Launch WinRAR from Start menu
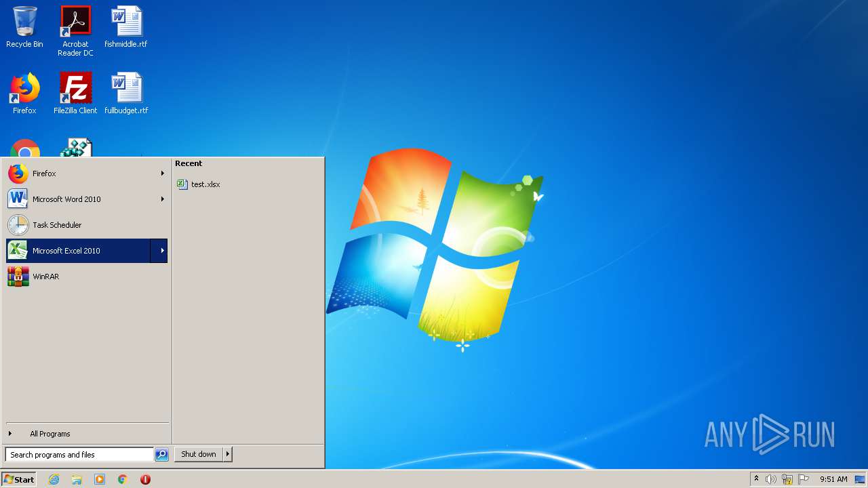The height and width of the screenshot is (488, 868). [x=87, y=277]
